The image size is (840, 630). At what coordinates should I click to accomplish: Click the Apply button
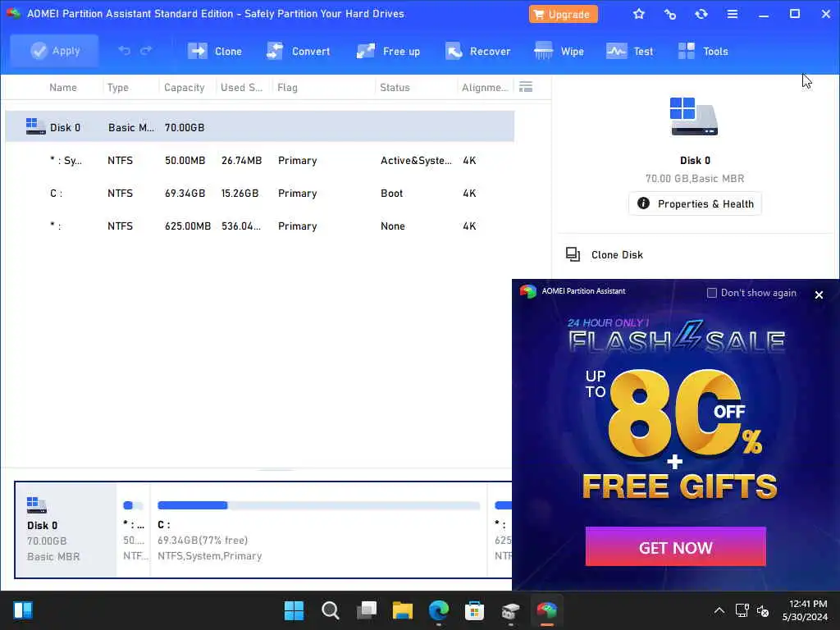point(54,51)
